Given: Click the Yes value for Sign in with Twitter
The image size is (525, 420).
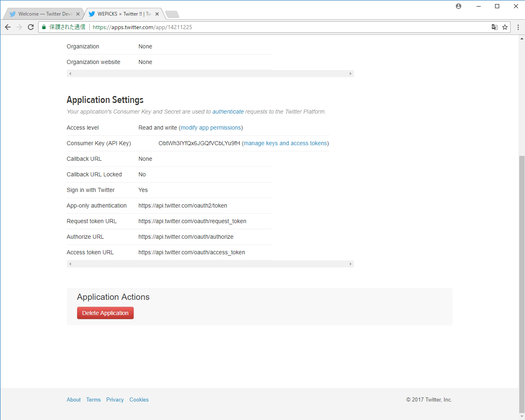Looking at the screenshot, I should (143, 190).
